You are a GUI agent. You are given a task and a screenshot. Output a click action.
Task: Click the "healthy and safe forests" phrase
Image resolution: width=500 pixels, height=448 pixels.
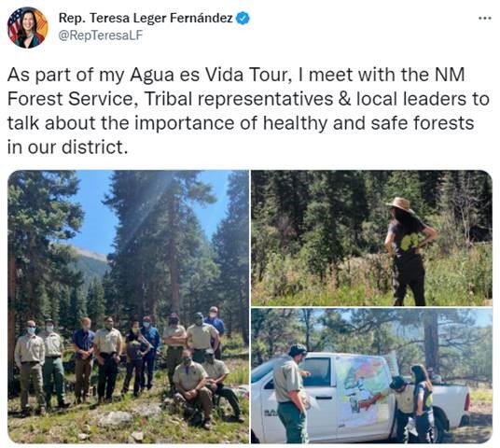point(368,123)
